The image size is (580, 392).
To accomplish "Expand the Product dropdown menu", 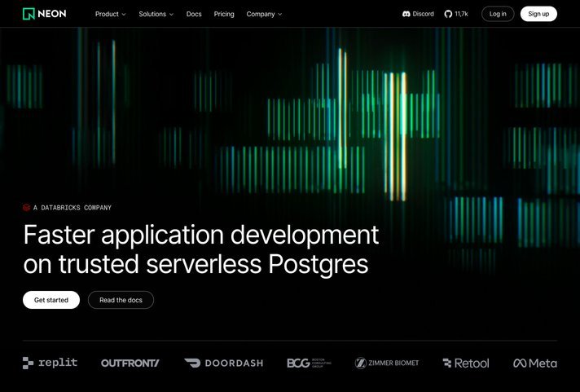I will pyautogui.click(x=110, y=14).
